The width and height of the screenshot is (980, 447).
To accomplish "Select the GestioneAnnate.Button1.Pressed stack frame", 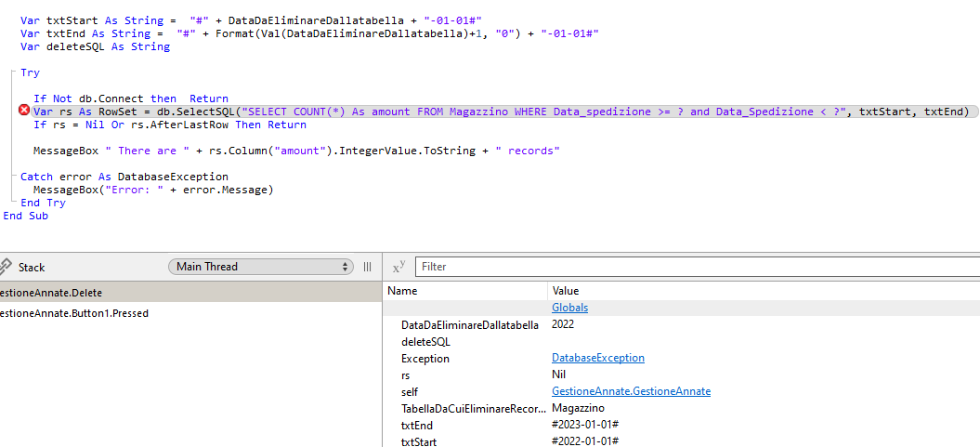I will click(x=74, y=313).
